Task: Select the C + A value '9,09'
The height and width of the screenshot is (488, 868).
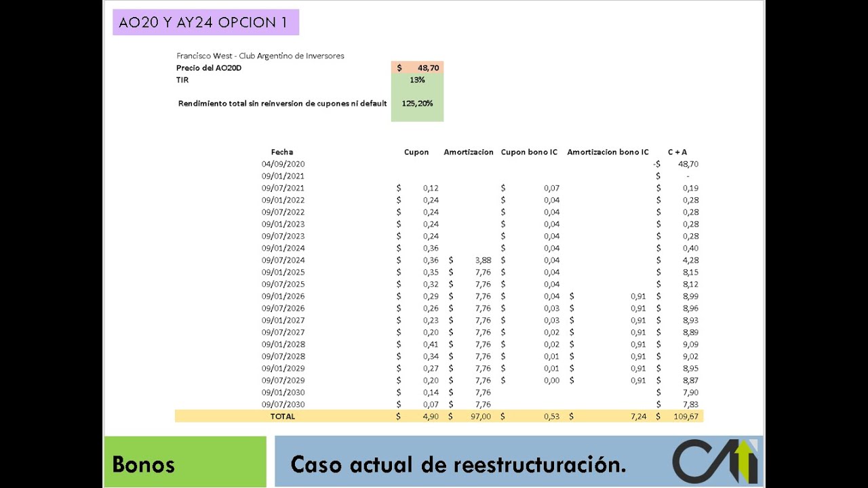Action: [691, 344]
